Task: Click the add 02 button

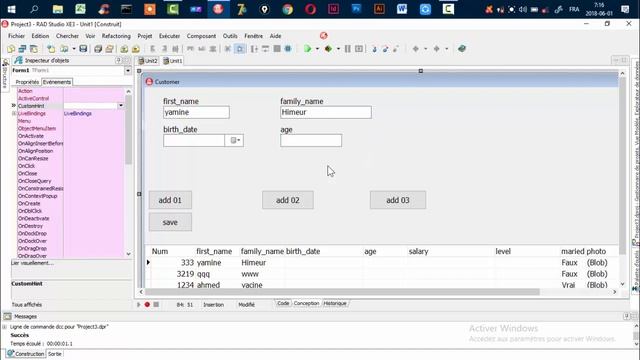Action: click(x=288, y=200)
